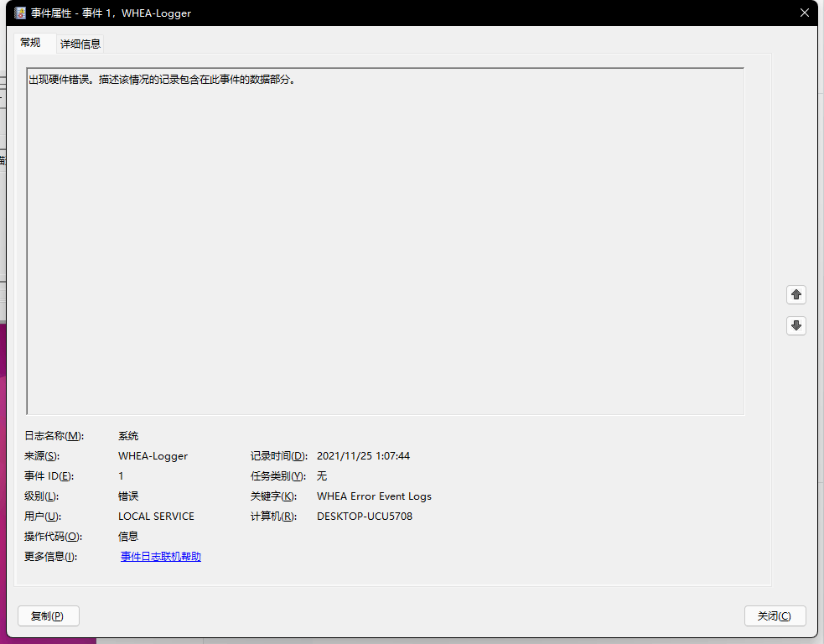824x644 pixels.
Task: Click the 记录时间(D) label
Action: click(279, 456)
